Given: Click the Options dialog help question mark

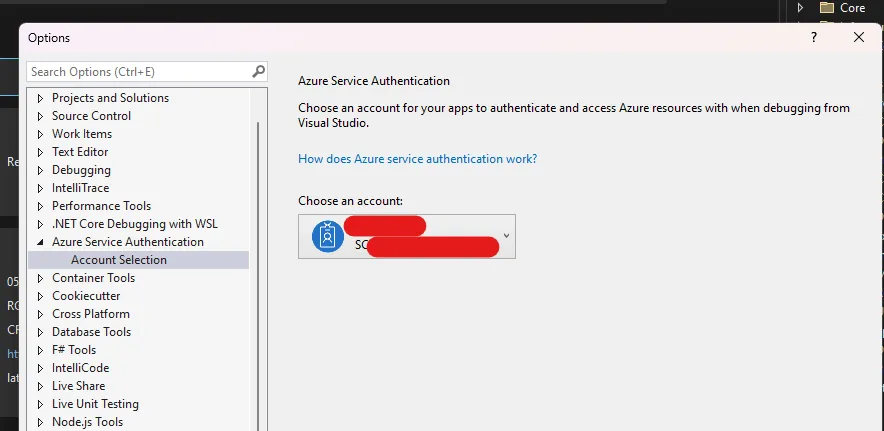Looking at the screenshot, I should click(x=814, y=37).
